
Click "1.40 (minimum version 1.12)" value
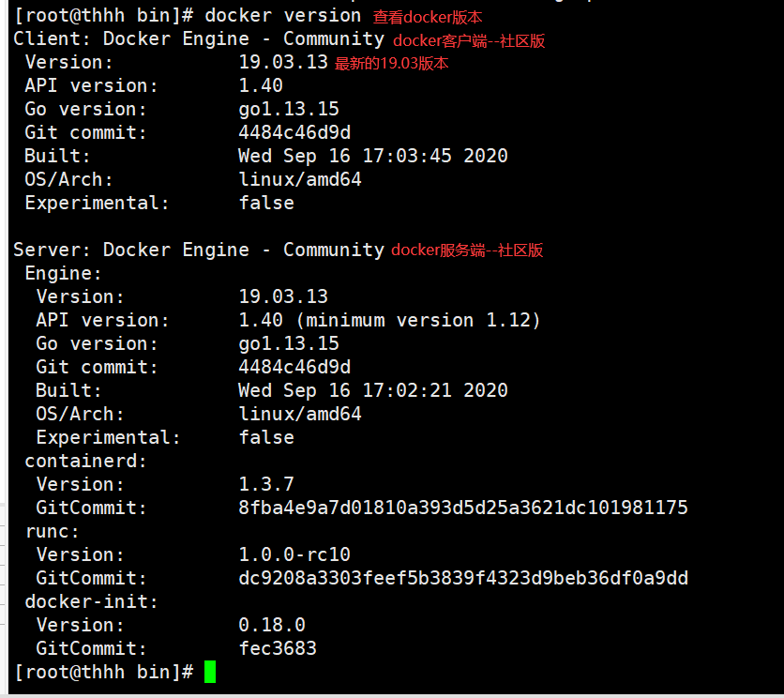[x=389, y=320]
